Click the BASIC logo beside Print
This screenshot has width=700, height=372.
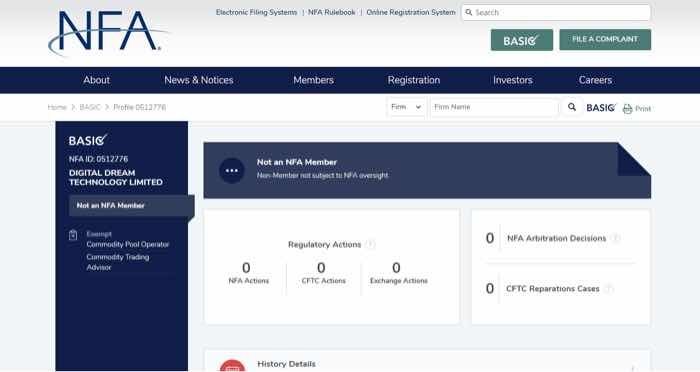pyautogui.click(x=601, y=108)
